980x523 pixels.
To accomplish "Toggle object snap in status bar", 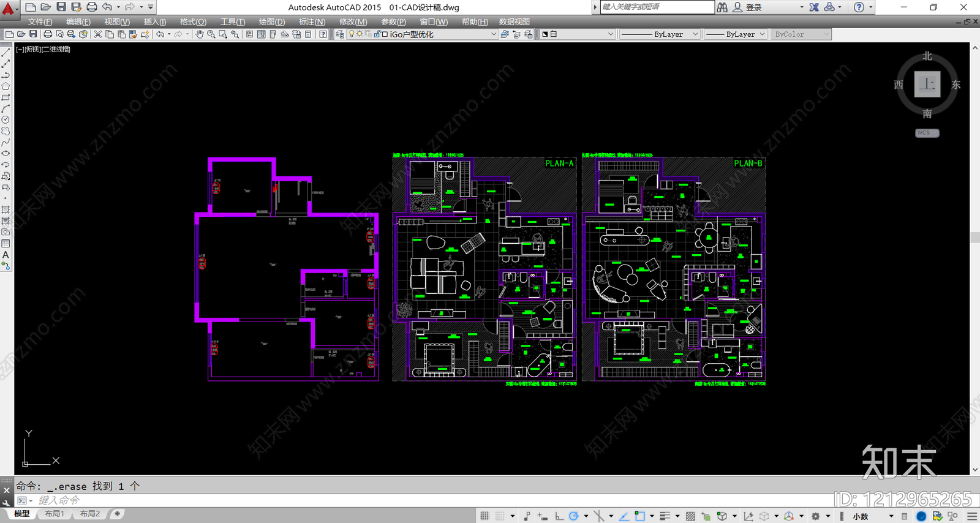I will point(639,516).
